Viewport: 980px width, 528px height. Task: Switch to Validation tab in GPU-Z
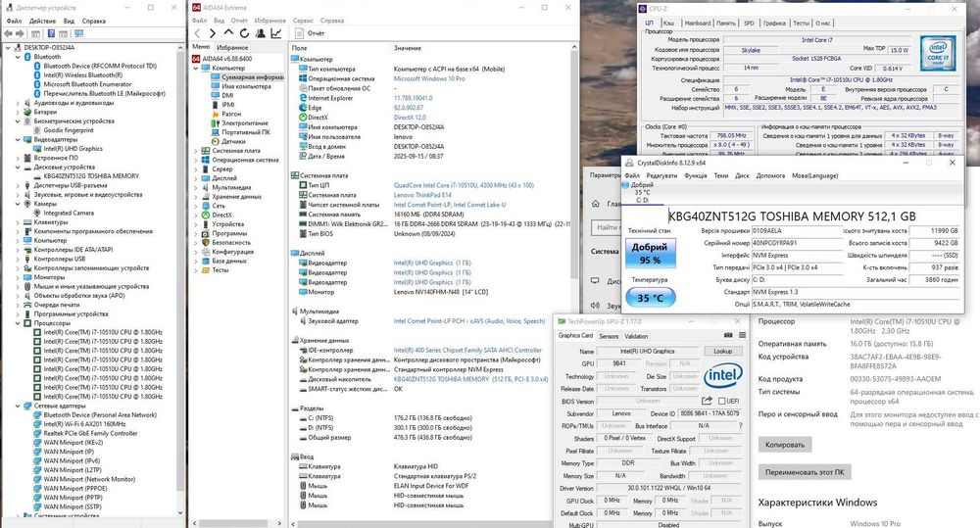click(x=636, y=336)
